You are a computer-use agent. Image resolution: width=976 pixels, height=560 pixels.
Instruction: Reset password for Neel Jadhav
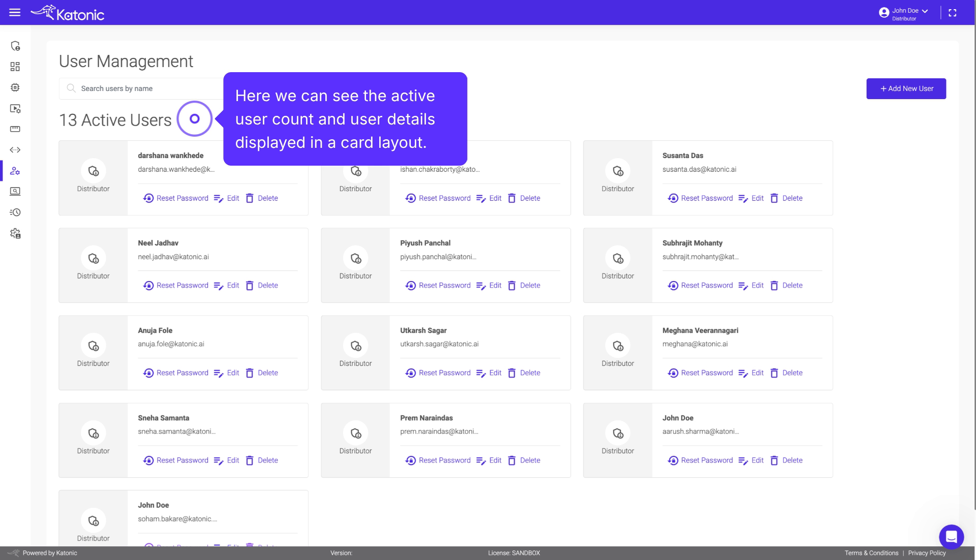(x=176, y=286)
